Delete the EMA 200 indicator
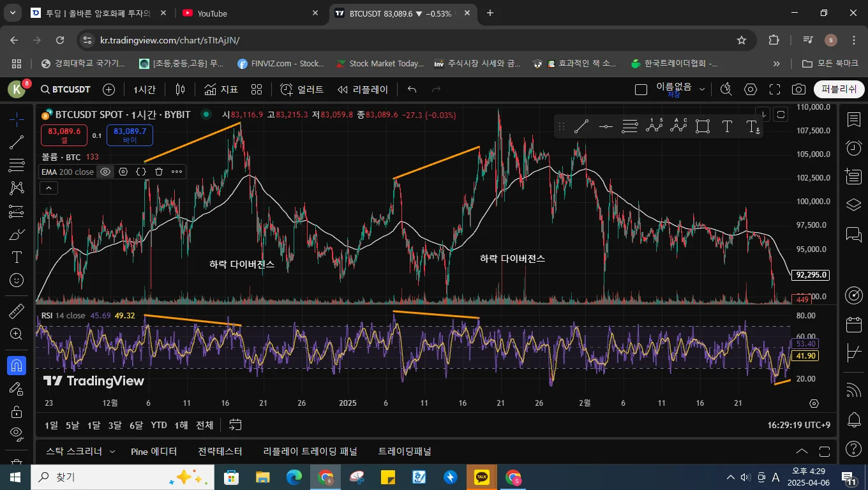 coord(159,172)
